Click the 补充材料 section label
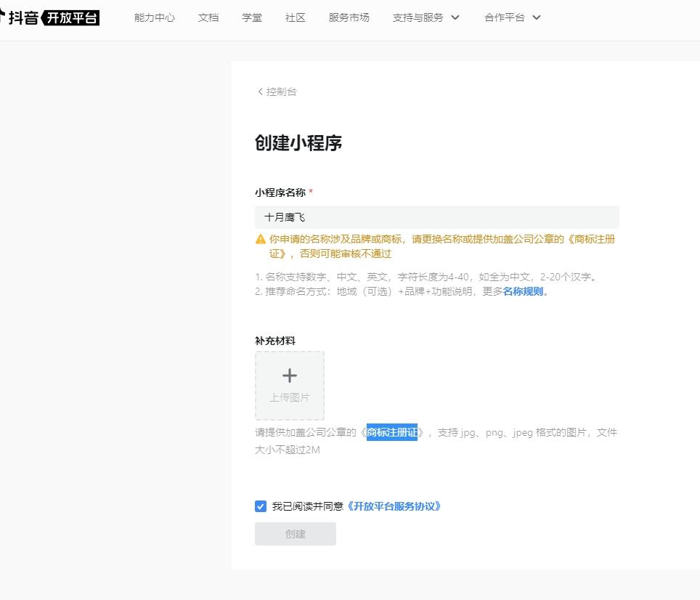Screen dimensions: 700x600 (275, 341)
